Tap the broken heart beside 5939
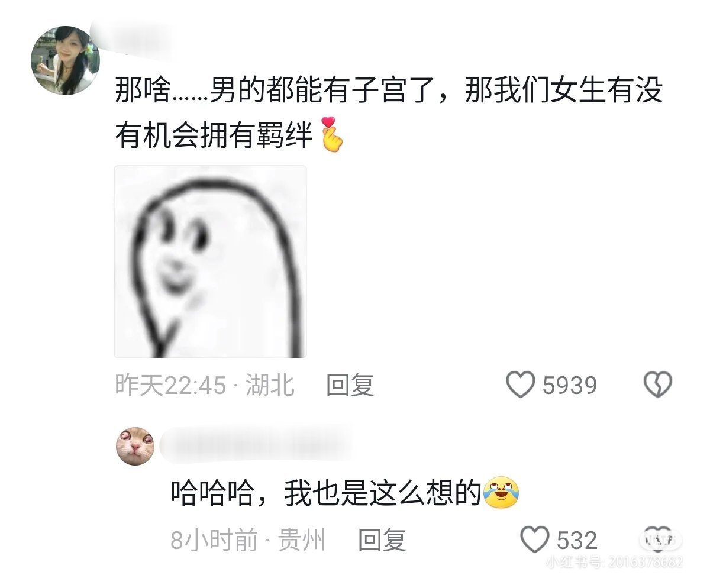Viewport: 710px width, 588px height. click(x=657, y=385)
